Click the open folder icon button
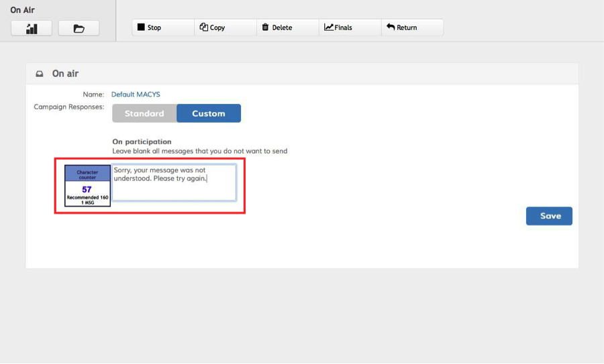604x364 pixels. point(79,28)
